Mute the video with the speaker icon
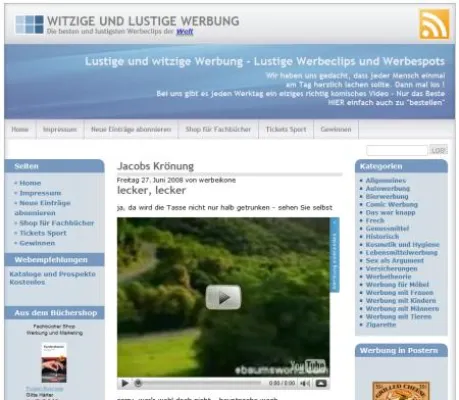Image resolution: width=459 pixels, height=400 pixels. 305,383
